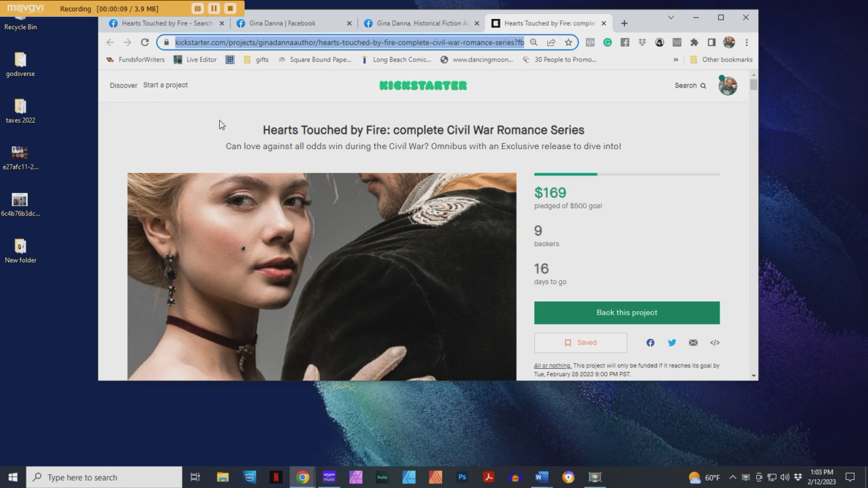868x488 pixels.
Task: Stop the Movavi recording
Action: [x=230, y=9]
